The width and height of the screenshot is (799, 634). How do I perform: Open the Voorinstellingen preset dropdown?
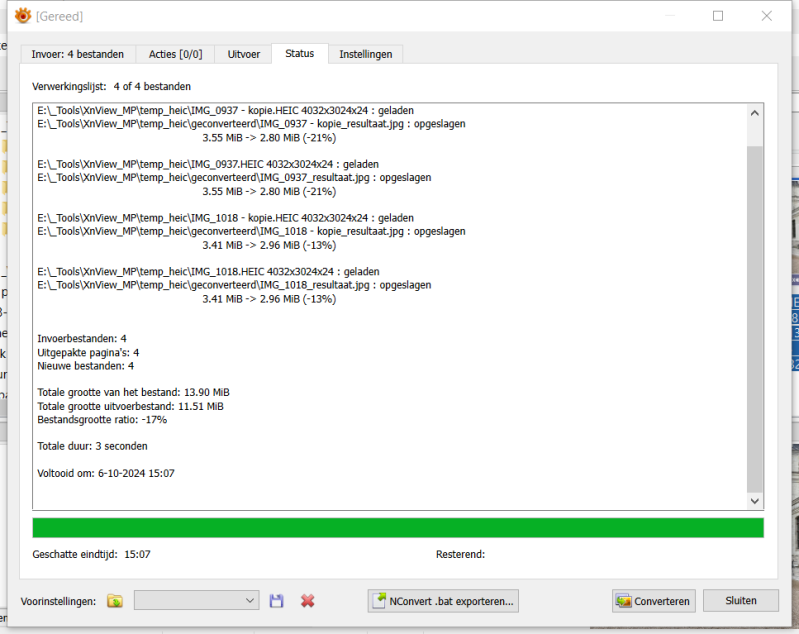(196, 600)
